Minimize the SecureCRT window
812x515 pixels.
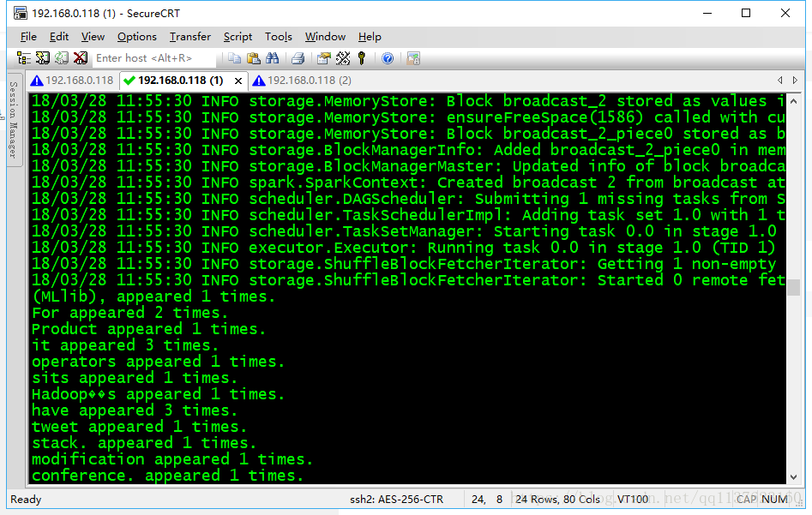tap(707, 13)
